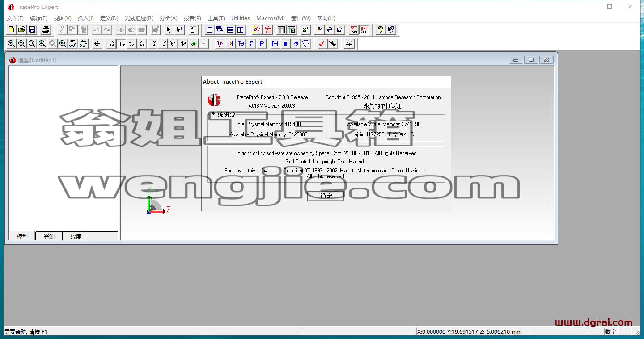Save the model with floppy disk icon
The image size is (644, 339).
point(32,30)
